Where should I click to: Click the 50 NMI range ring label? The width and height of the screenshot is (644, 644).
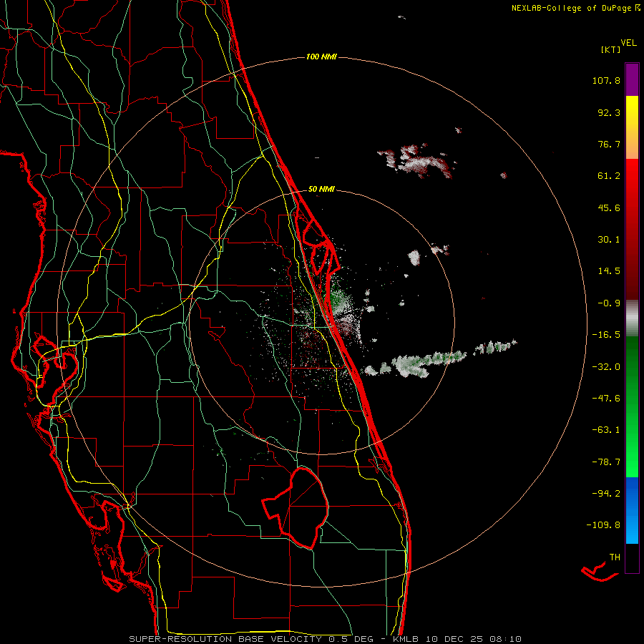coord(321,190)
